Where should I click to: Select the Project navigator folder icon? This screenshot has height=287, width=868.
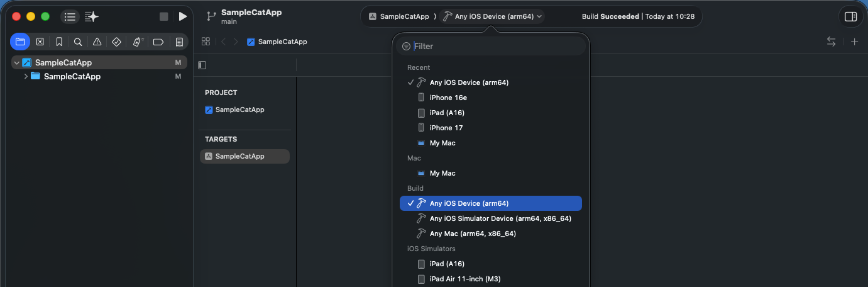[20, 42]
